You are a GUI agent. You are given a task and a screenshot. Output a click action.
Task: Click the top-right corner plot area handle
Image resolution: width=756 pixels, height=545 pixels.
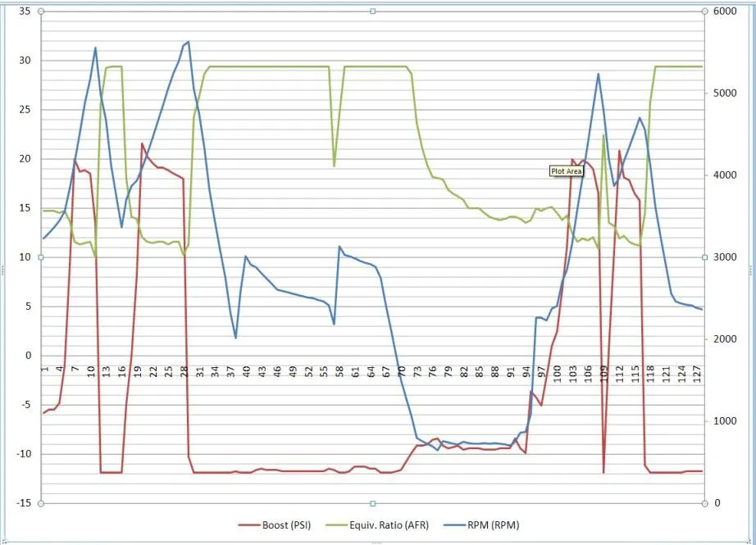click(x=704, y=11)
